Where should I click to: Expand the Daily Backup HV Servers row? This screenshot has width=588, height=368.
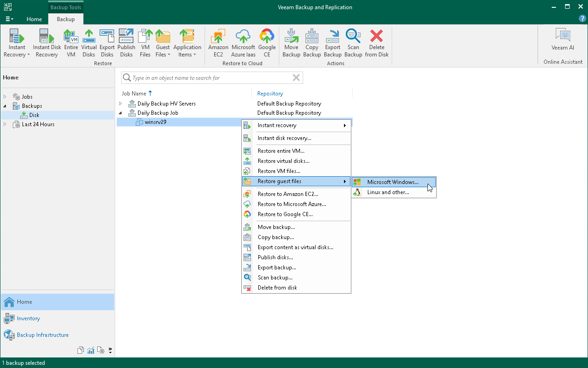(x=121, y=104)
